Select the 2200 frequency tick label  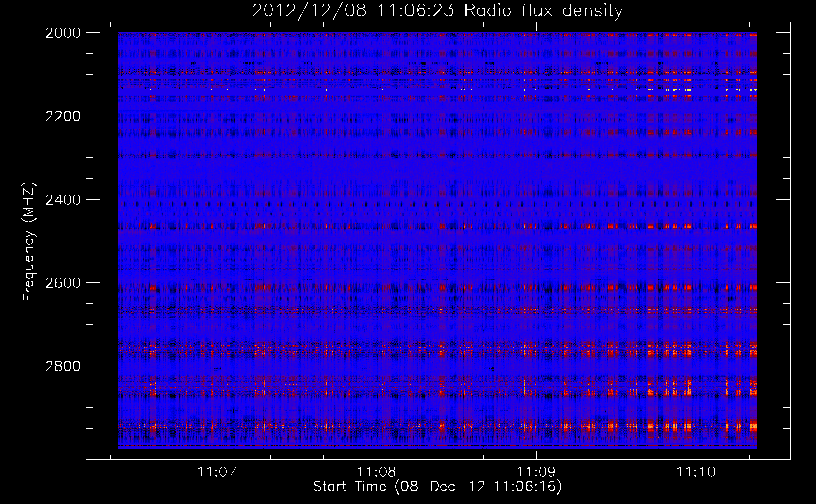pyautogui.click(x=63, y=116)
